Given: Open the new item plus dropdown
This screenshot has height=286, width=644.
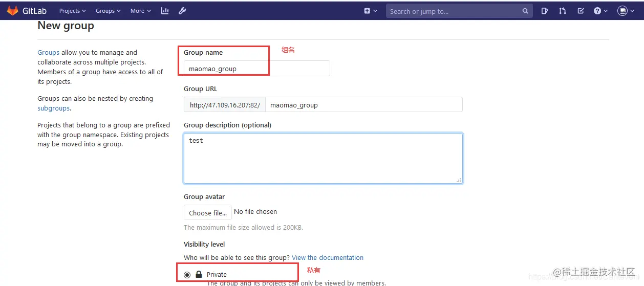Looking at the screenshot, I should [x=370, y=11].
